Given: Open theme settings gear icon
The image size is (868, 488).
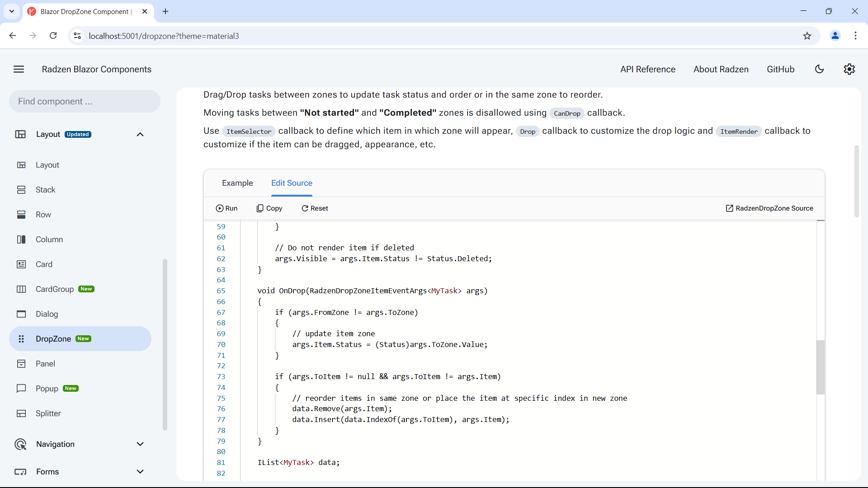Looking at the screenshot, I should click(x=849, y=69).
